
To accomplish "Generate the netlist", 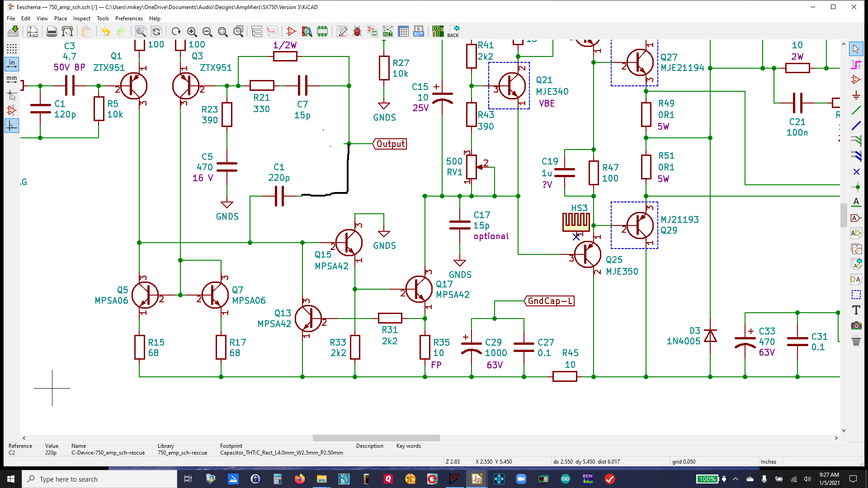I will point(388,31).
